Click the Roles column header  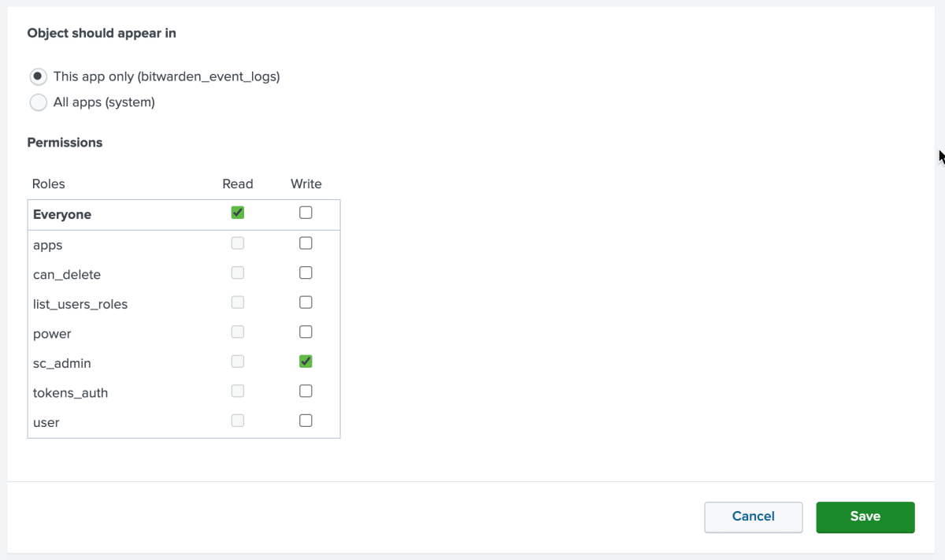49,184
